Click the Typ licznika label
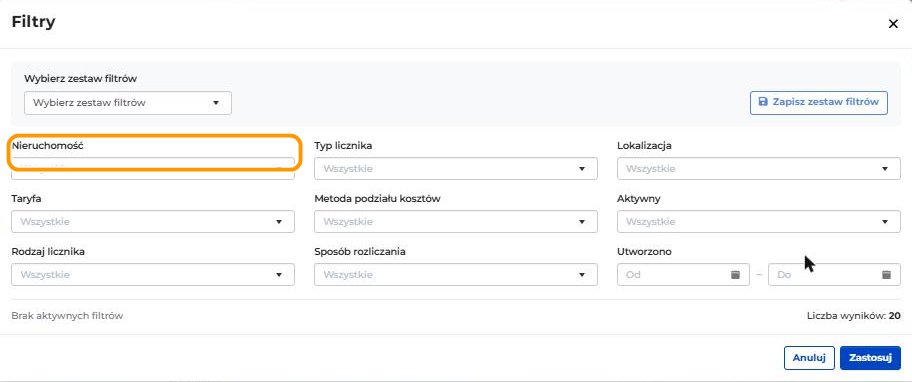 [x=343, y=146]
